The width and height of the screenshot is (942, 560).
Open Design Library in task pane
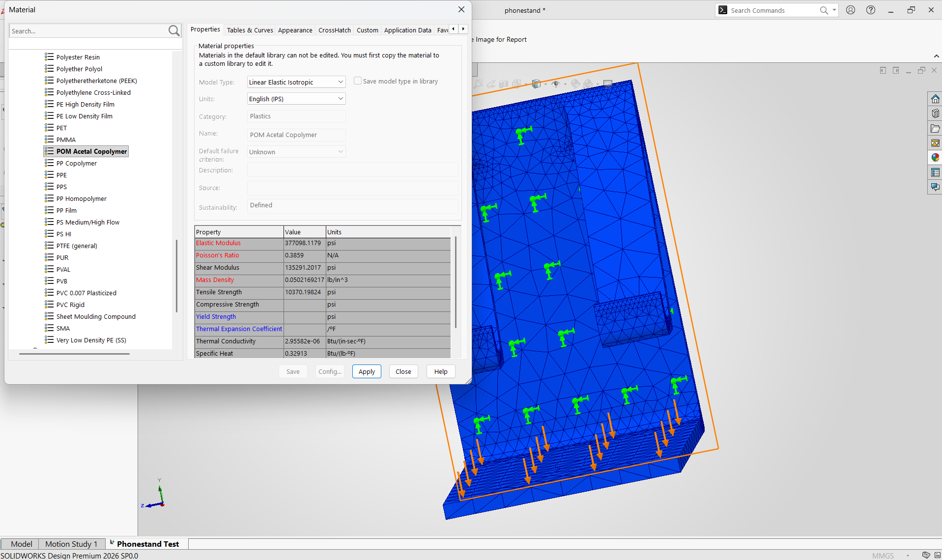935,113
